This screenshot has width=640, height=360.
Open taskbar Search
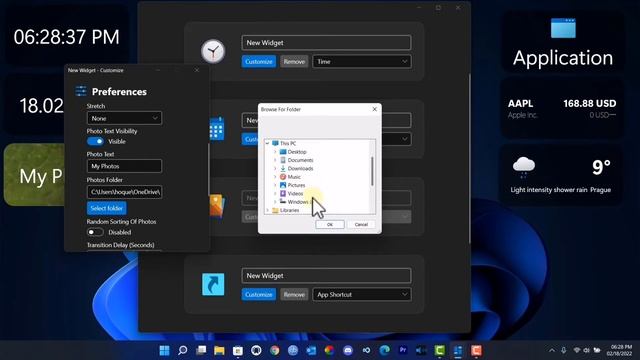183,350
